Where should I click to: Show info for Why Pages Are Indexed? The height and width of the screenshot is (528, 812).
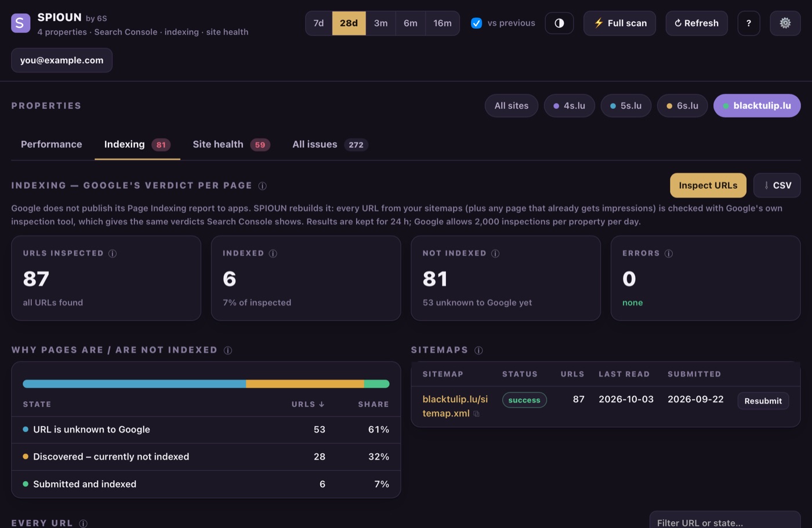coord(228,350)
